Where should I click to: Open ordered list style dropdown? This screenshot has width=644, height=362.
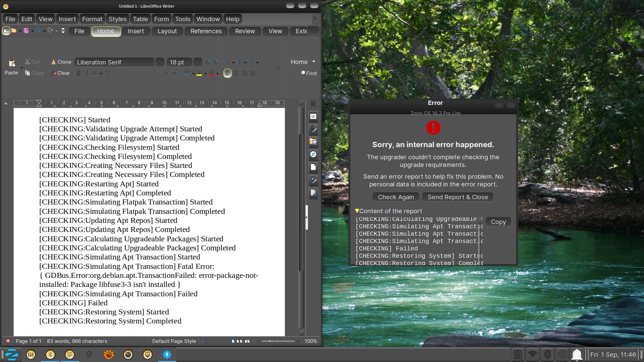245,62
